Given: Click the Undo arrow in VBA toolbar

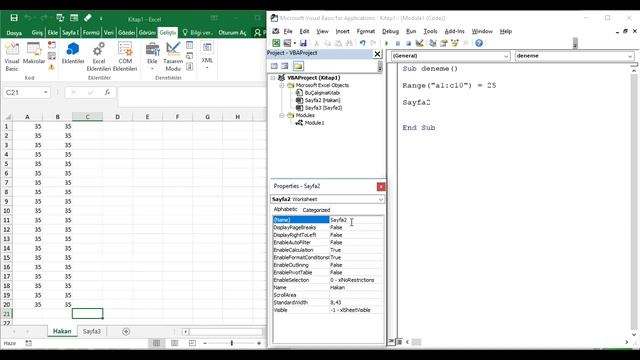Looking at the screenshot, I should [362, 43].
